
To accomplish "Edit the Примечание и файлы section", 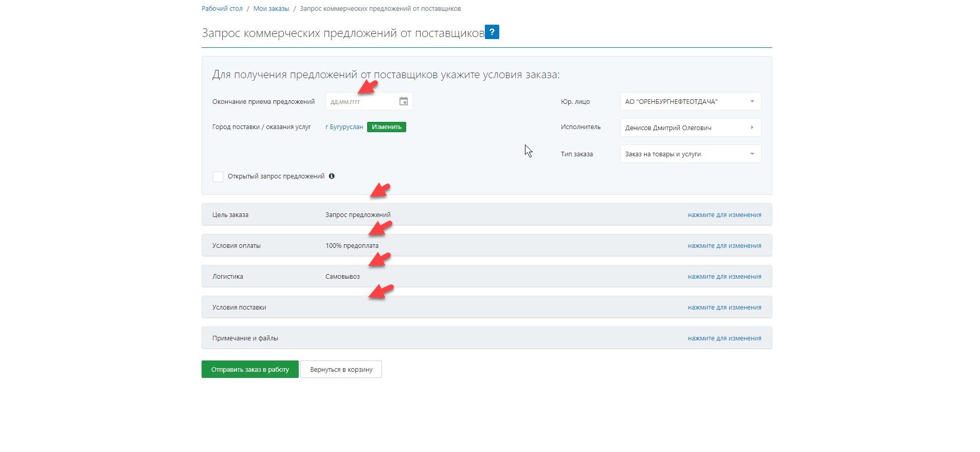I will click(x=724, y=338).
